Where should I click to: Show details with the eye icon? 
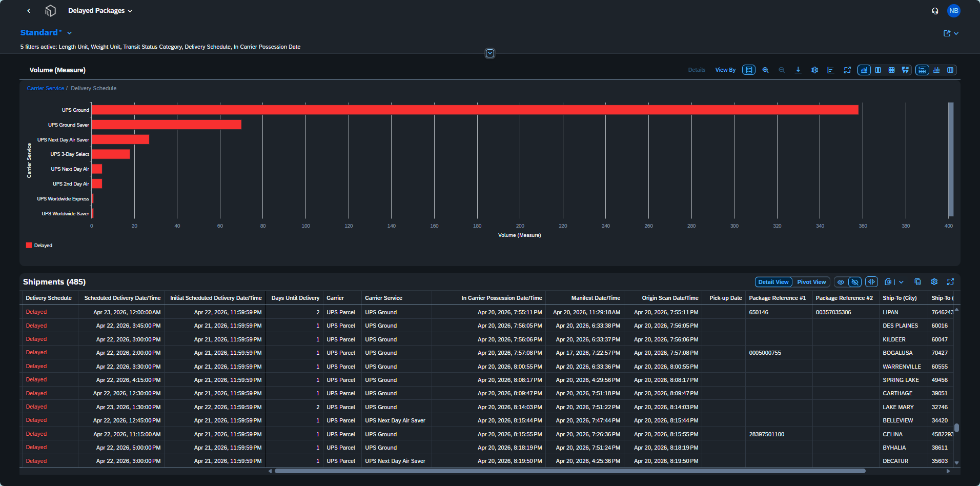(841, 282)
